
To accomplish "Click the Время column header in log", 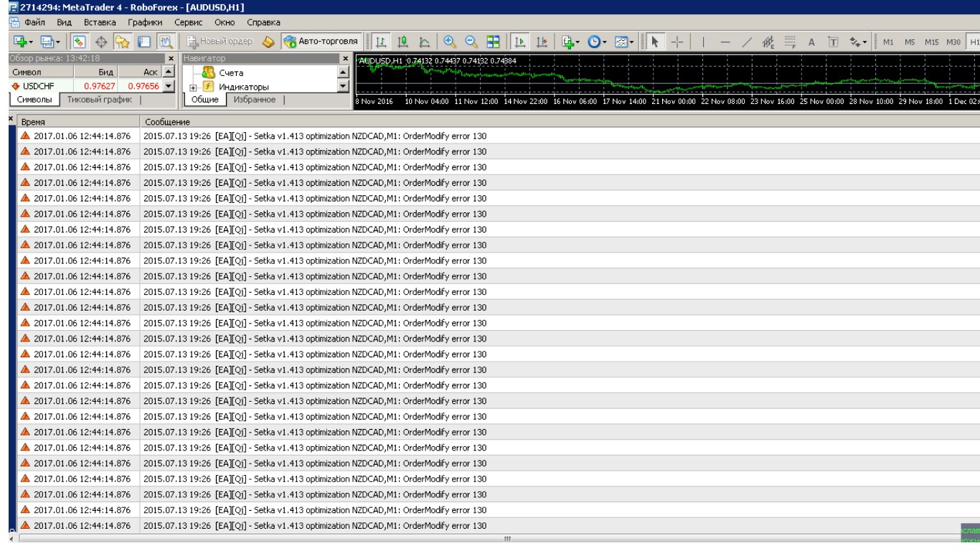I will 78,123.
